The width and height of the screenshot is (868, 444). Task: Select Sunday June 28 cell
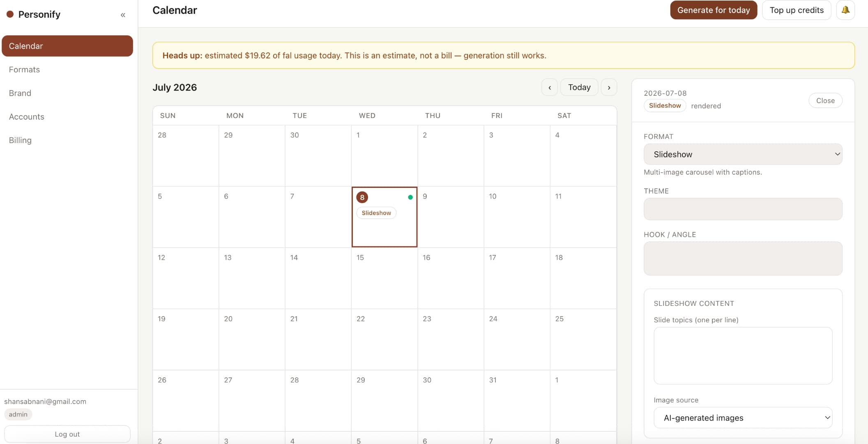186,156
